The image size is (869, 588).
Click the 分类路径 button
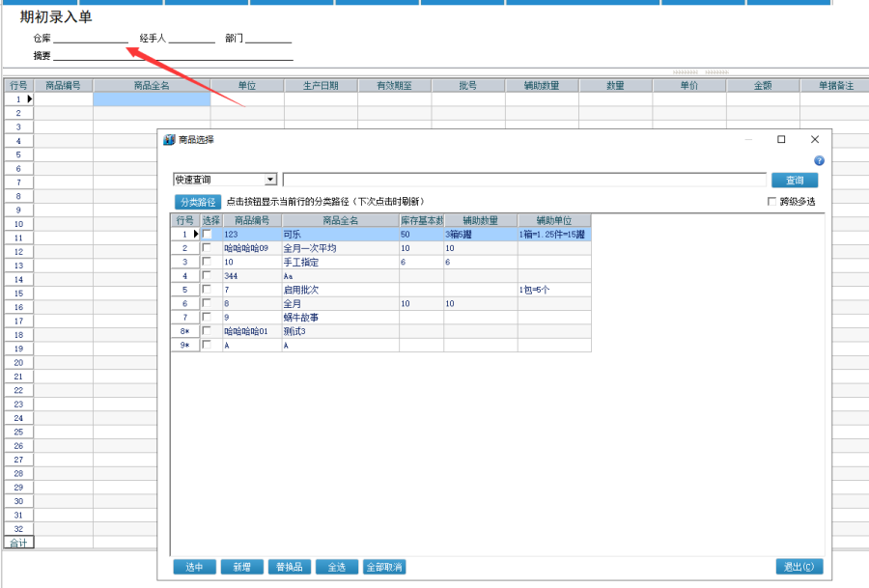(197, 202)
